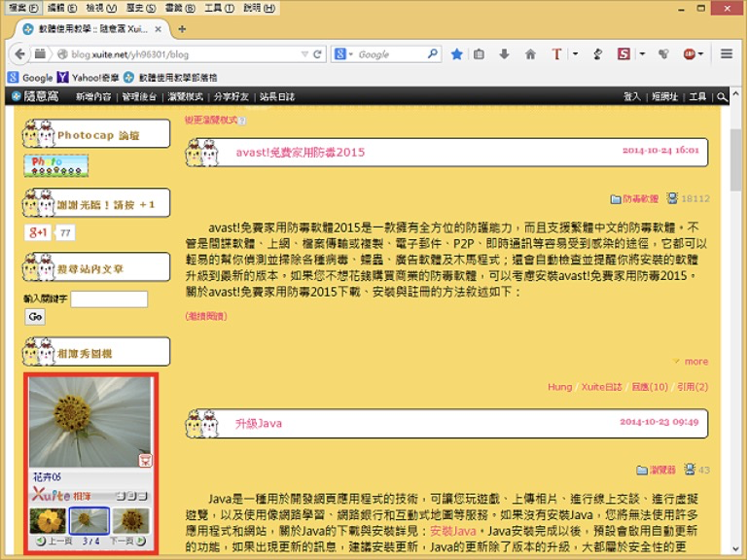Click 管理後台 in the black bar

coord(139,97)
